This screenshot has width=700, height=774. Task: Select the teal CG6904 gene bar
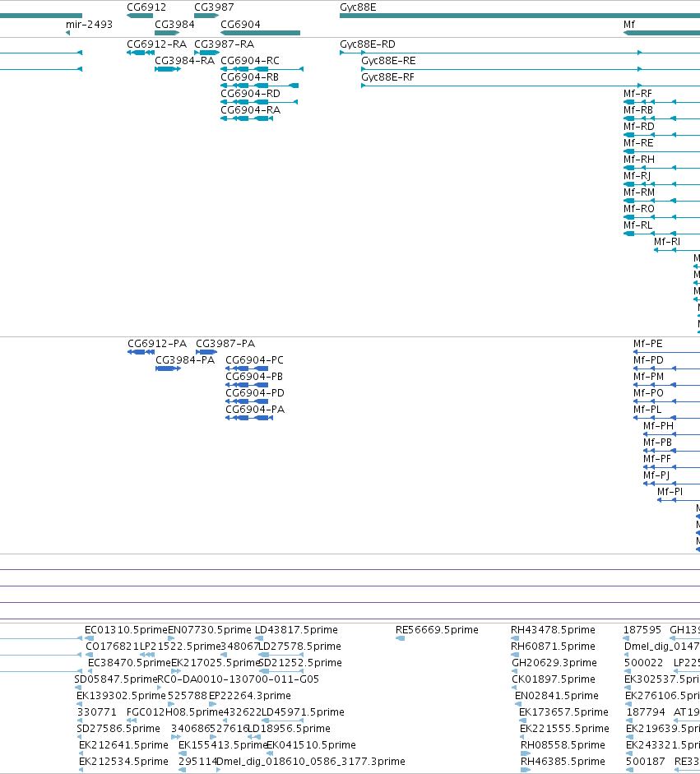(x=260, y=33)
